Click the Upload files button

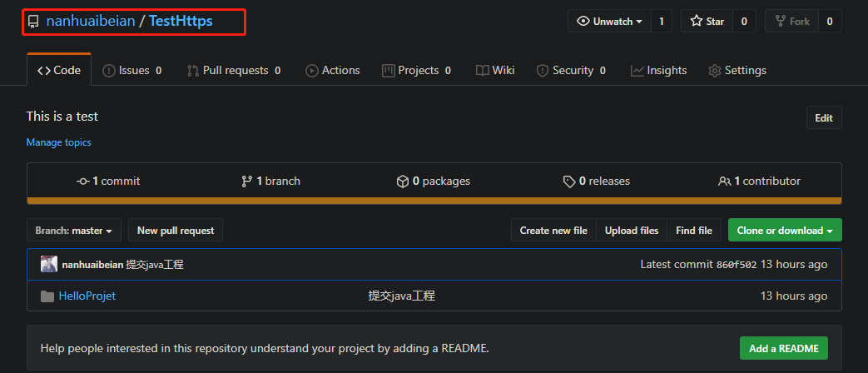[x=632, y=231]
